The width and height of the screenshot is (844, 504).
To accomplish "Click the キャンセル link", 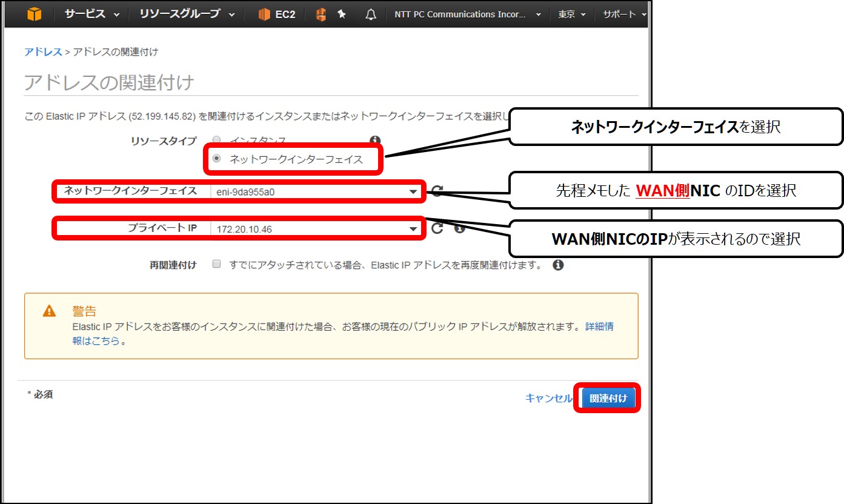I will [x=548, y=398].
